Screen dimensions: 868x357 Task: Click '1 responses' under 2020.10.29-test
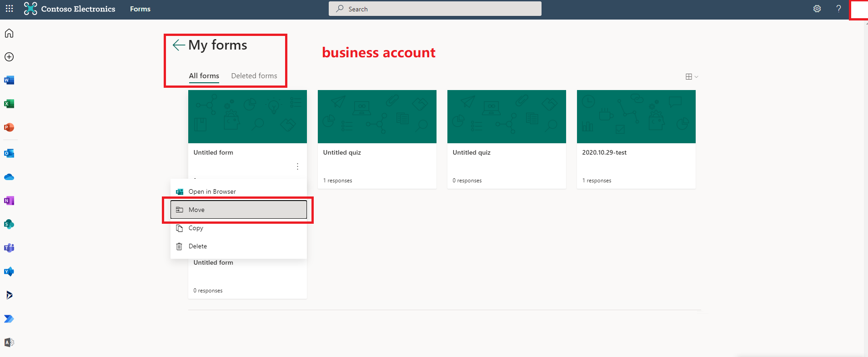point(597,181)
